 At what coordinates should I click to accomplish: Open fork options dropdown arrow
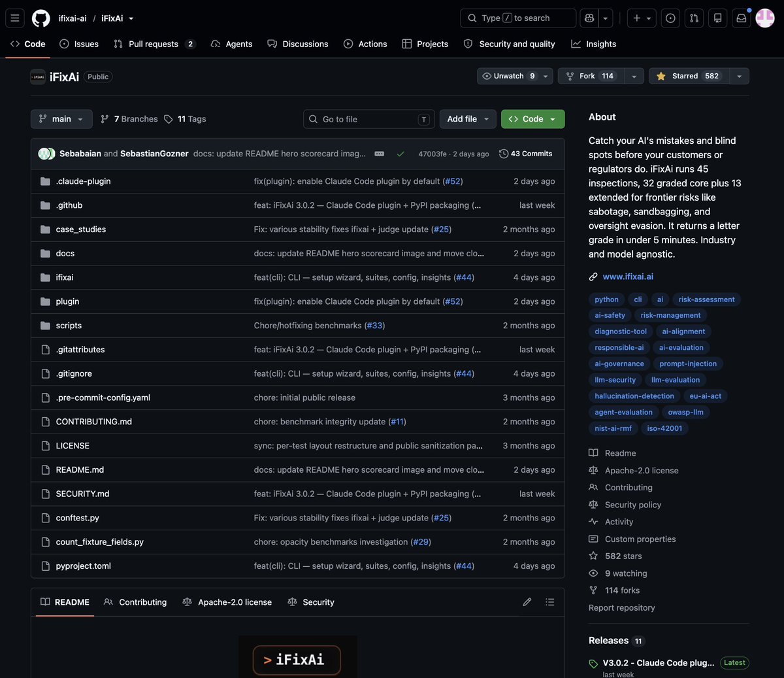tap(634, 76)
